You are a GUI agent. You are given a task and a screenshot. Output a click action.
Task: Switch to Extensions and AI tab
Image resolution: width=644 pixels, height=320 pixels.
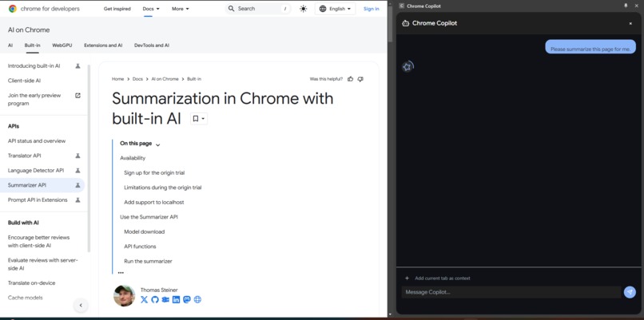103,45
